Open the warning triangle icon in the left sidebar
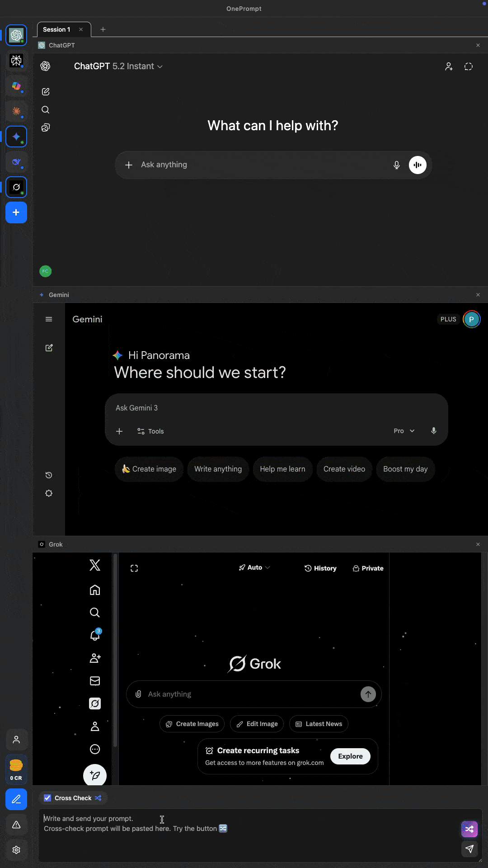488x868 pixels. [x=16, y=825]
